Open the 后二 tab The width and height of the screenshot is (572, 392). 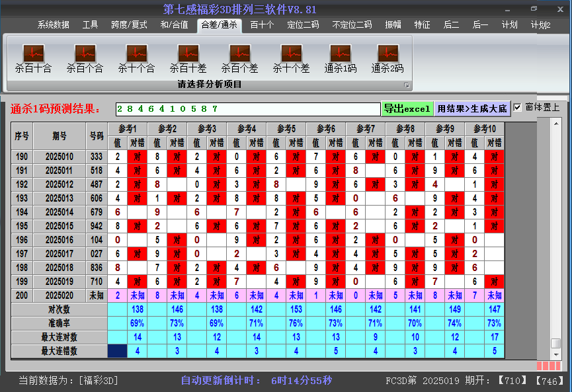(451, 25)
